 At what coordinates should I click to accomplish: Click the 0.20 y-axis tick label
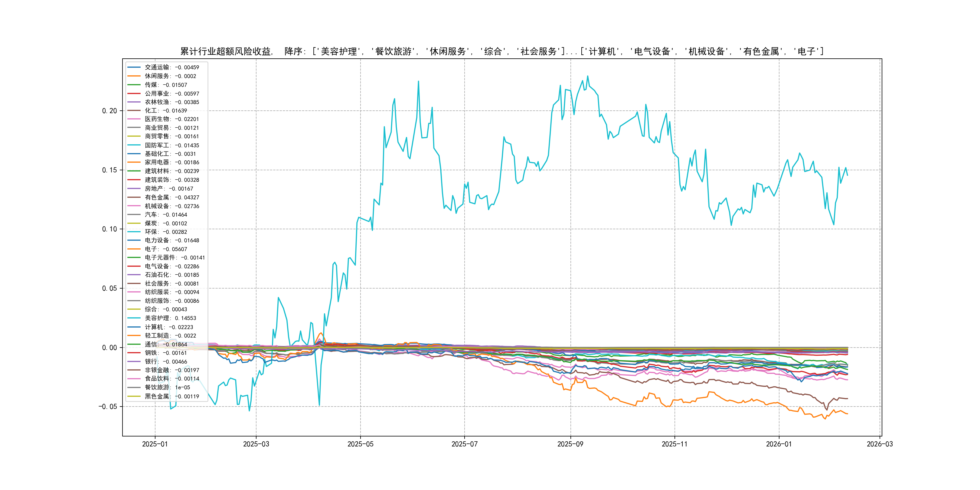coord(109,111)
